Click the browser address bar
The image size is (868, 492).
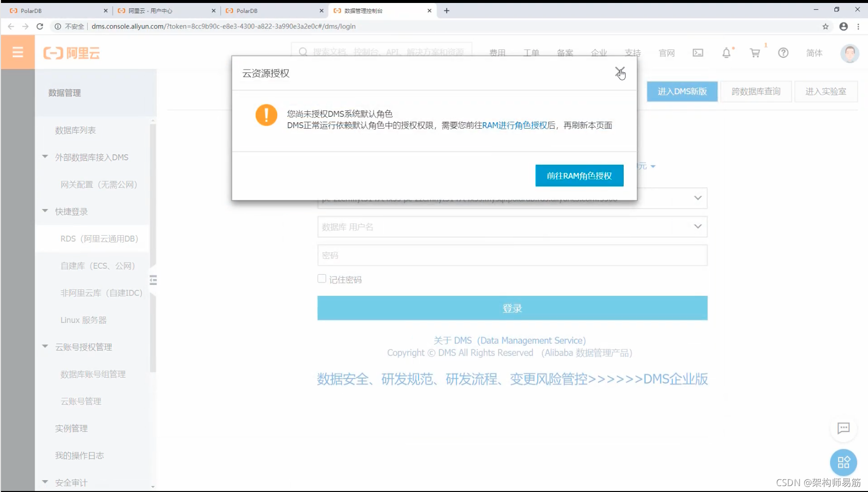click(x=434, y=27)
